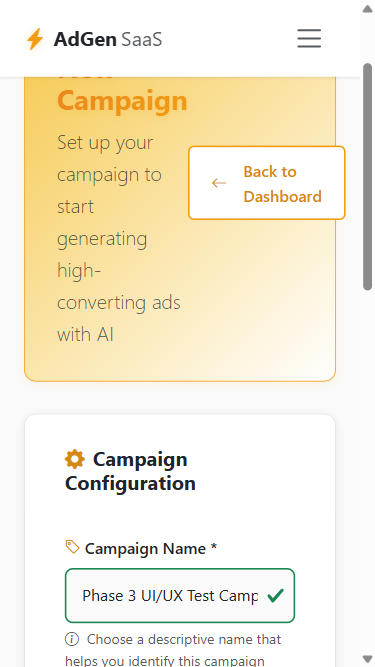The width and height of the screenshot is (375, 667).
Task: Click the Campaign Name * label
Action: pos(151,549)
